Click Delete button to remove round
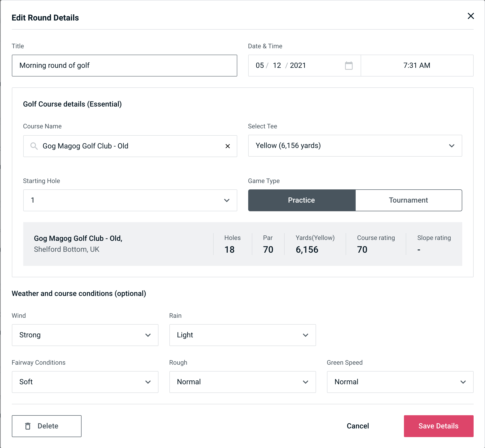This screenshot has width=485, height=448. [x=46, y=426]
